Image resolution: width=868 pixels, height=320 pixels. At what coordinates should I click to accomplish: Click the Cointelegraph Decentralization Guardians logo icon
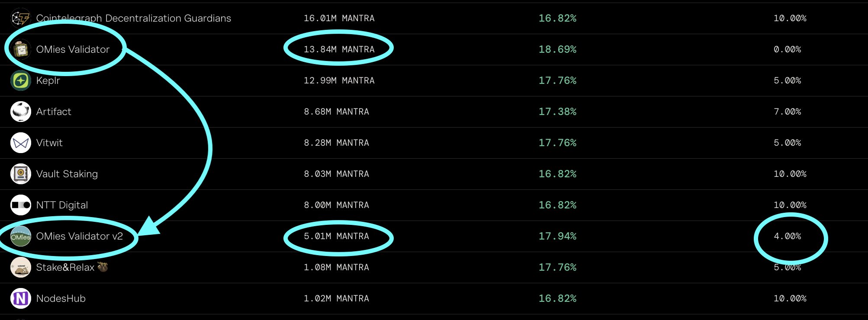point(20,18)
